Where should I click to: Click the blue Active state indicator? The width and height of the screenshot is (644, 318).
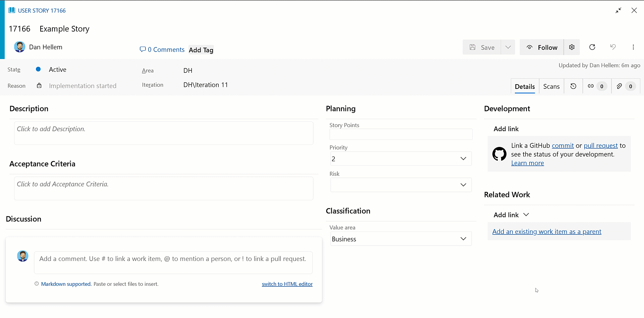(38, 69)
